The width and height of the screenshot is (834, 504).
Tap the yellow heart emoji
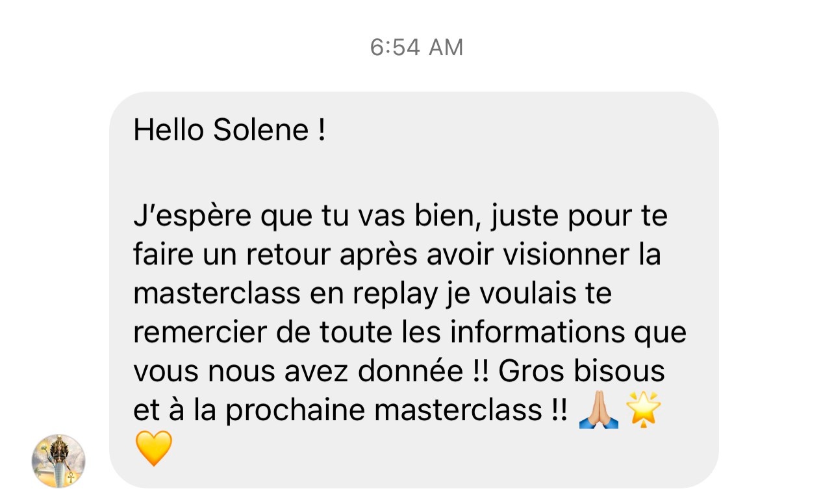coord(154,448)
